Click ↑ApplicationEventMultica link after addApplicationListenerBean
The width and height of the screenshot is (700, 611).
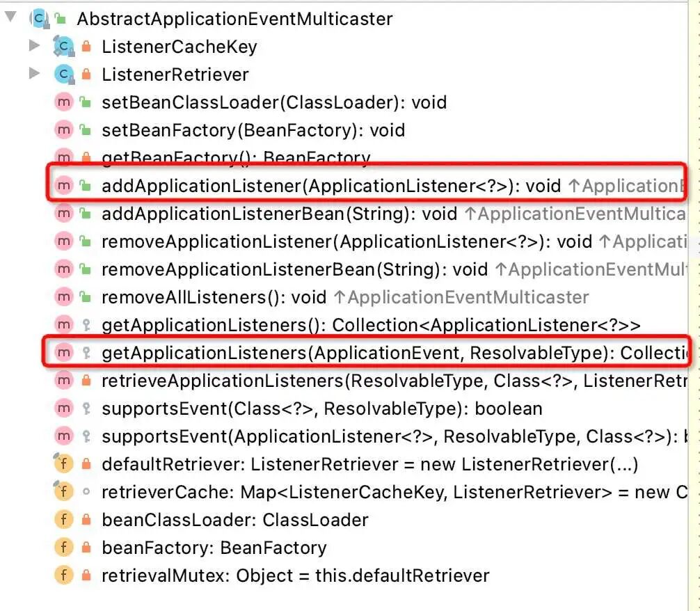[x=575, y=214]
